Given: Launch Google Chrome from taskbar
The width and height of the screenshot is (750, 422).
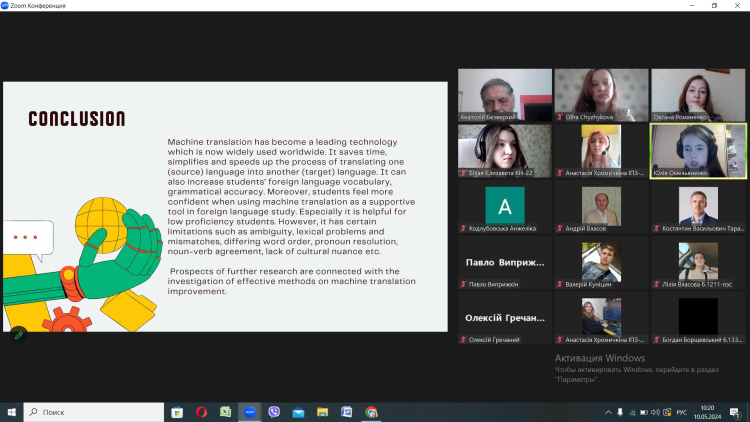Looking at the screenshot, I should tap(371, 412).
